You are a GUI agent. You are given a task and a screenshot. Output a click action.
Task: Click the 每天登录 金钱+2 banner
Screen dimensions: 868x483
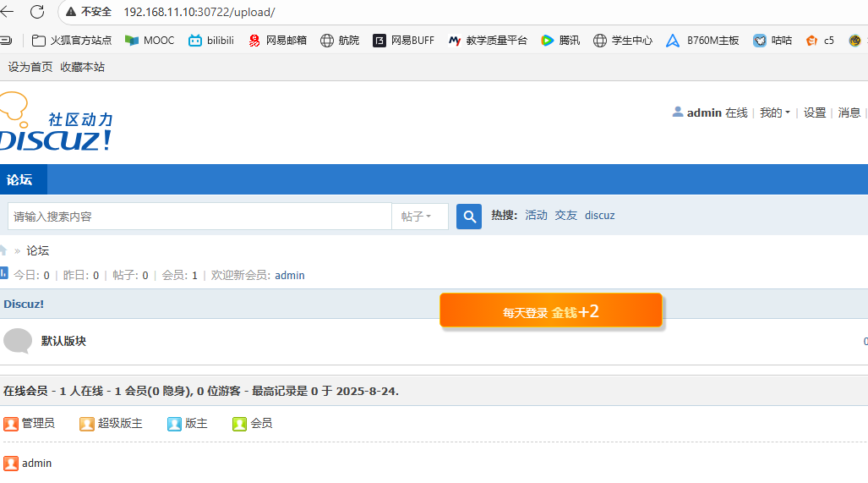(x=551, y=310)
